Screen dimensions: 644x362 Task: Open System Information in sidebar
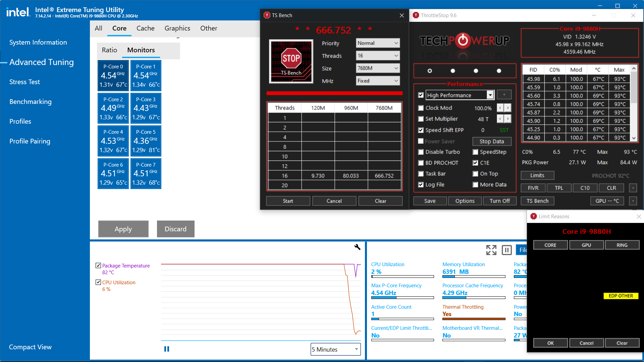pyautogui.click(x=38, y=42)
